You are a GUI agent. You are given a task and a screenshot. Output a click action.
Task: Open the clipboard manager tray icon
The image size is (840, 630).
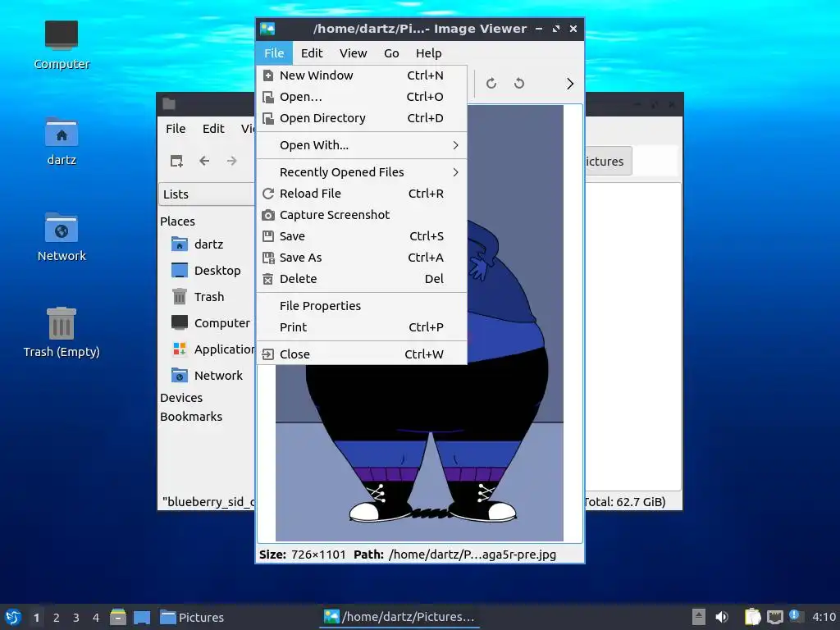tap(753, 617)
